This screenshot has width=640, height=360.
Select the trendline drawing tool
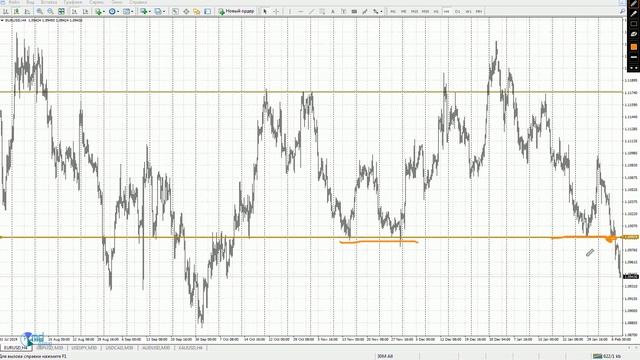click(311, 11)
